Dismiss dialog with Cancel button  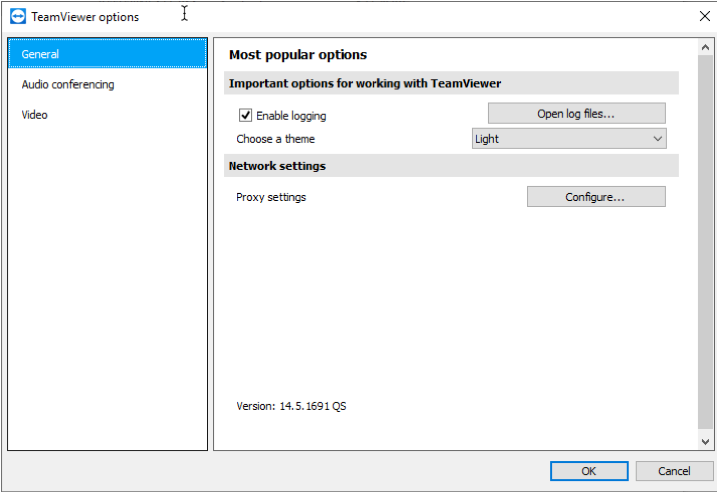pyautogui.click(x=674, y=471)
